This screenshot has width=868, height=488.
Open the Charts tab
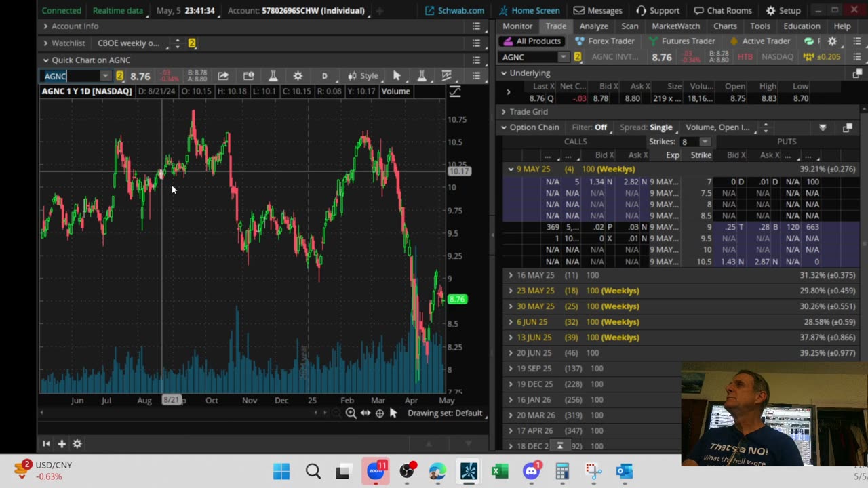(x=725, y=26)
